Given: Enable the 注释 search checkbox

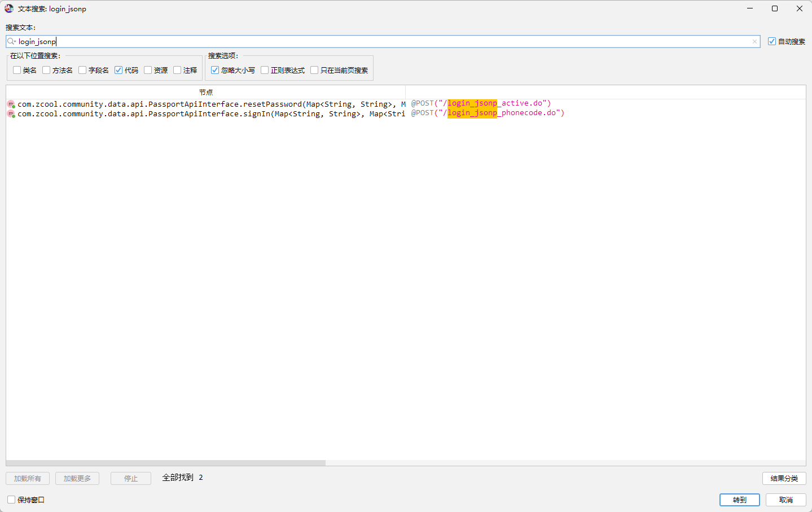Looking at the screenshot, I should point(177,70).
